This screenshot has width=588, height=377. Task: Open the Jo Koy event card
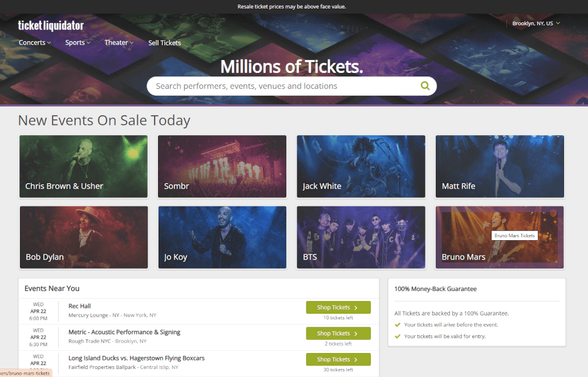(222, 237)
